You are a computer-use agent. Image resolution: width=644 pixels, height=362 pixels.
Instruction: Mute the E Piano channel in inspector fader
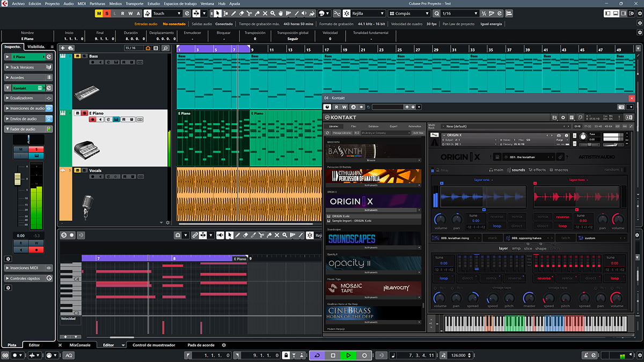21,149
